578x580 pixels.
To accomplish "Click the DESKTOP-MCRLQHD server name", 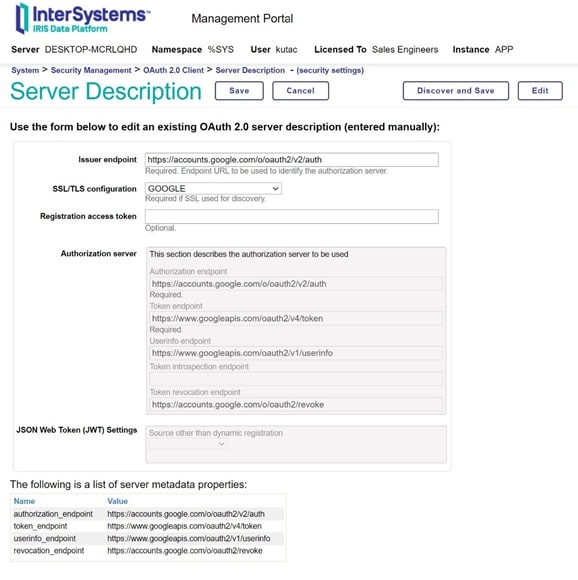I will click(x=91, y=50).
